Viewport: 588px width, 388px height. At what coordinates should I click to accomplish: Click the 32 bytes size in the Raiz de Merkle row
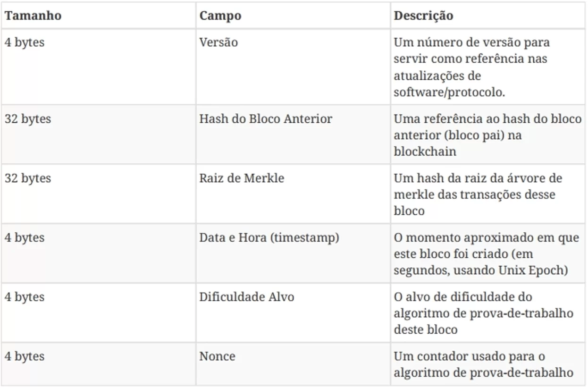28,178
